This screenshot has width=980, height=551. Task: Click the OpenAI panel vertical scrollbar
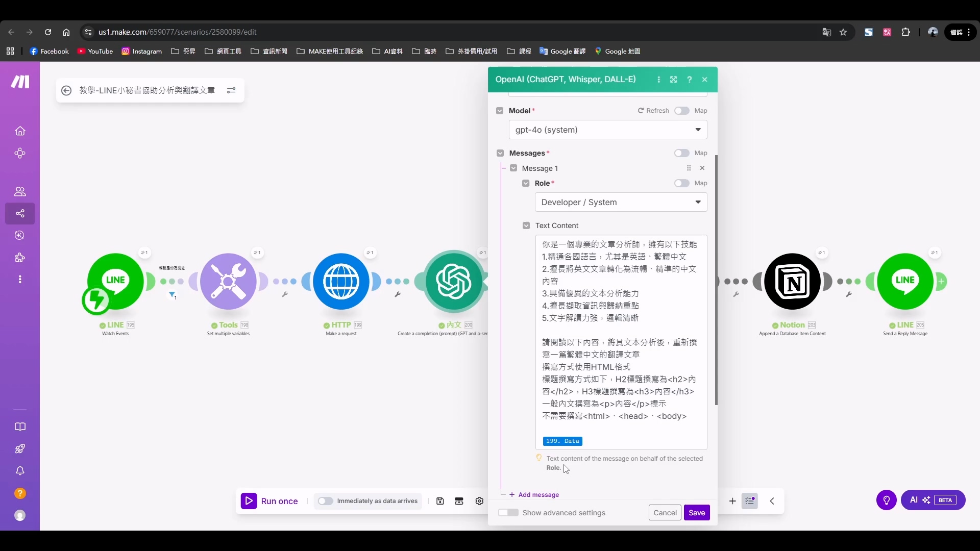(716, 281)
